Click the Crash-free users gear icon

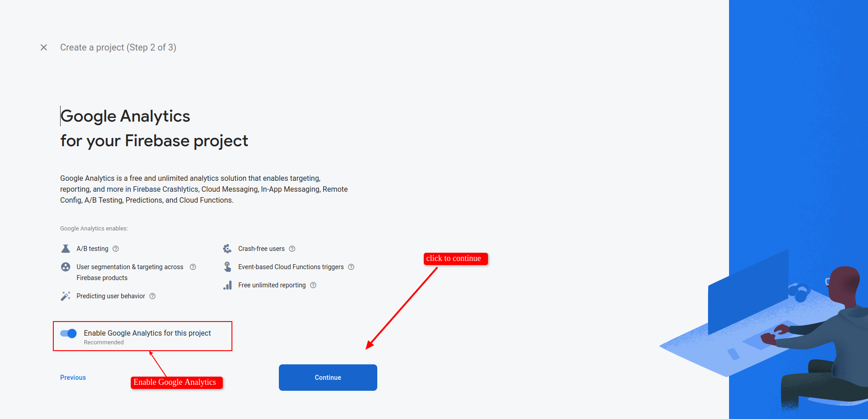[x=227, y=249]
